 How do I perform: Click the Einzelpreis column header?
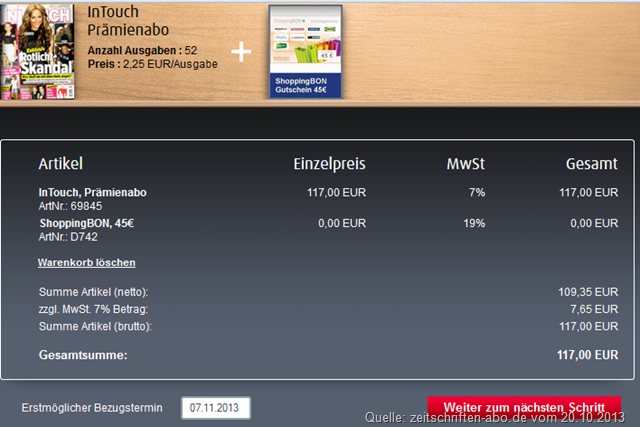tap(329, 164)
